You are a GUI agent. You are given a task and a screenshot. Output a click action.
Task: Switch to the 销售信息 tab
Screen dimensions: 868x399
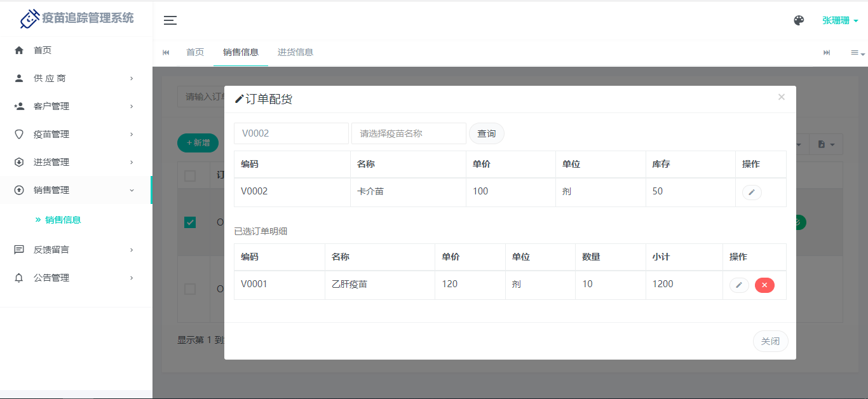pyautogui.click(x=241, y=52)
